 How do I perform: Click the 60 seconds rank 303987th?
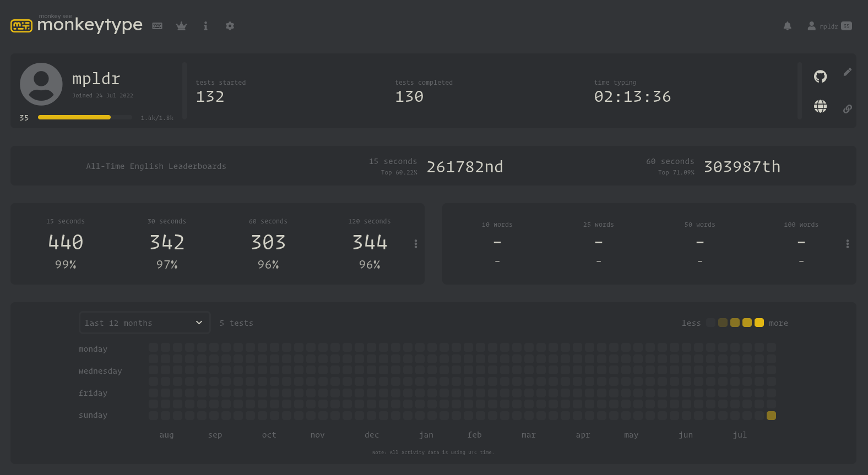742,167
